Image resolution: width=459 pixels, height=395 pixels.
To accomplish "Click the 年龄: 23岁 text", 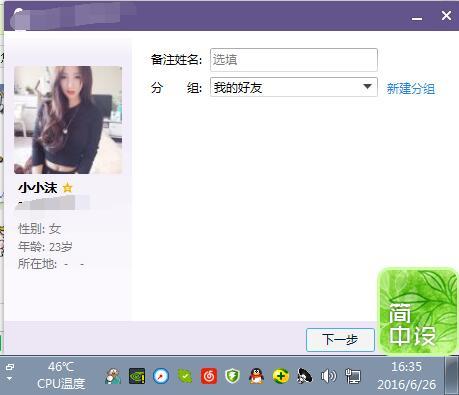I will pyautogui.click(x=45, y=247).
